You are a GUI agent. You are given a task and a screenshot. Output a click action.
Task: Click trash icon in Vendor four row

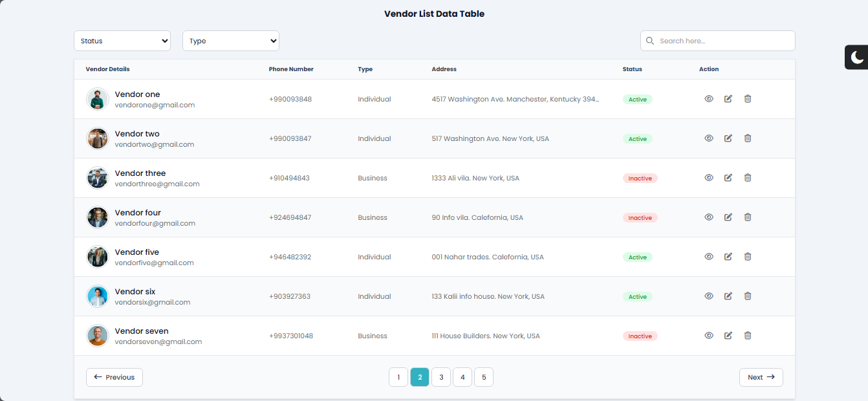(748, 217)
